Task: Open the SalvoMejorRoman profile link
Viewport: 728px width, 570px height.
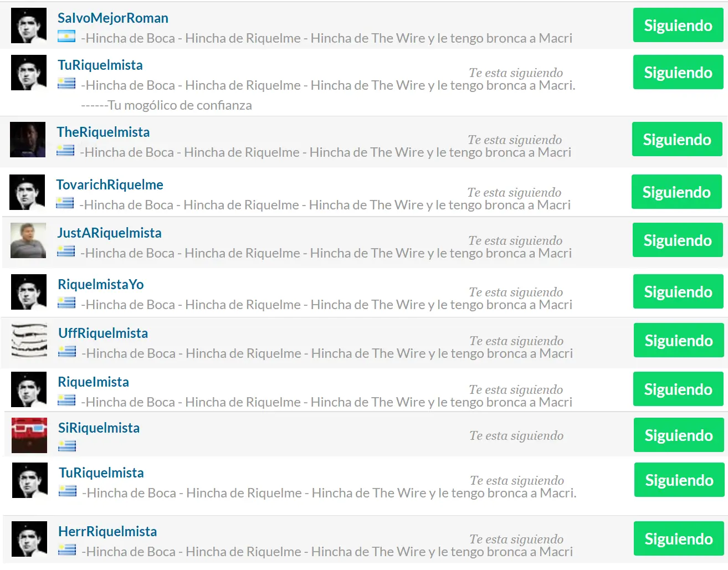Action: click(113, 18)
